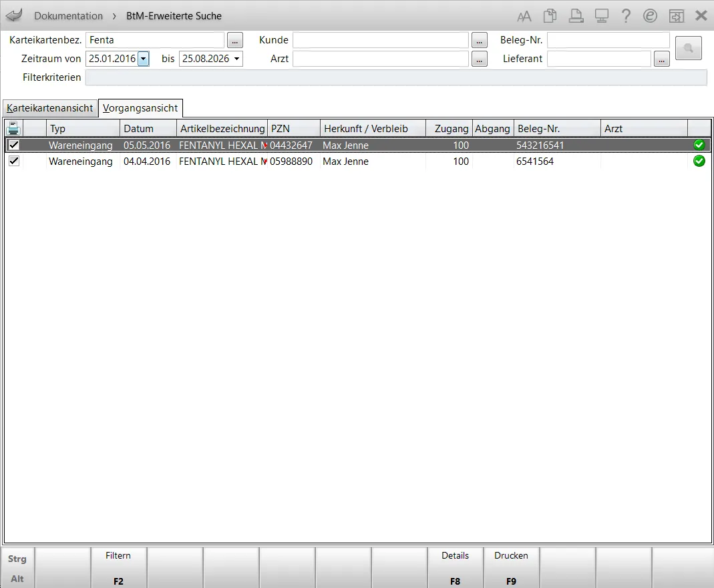
Task: Open font size (AA) icon
Action: tap(524, 17)
